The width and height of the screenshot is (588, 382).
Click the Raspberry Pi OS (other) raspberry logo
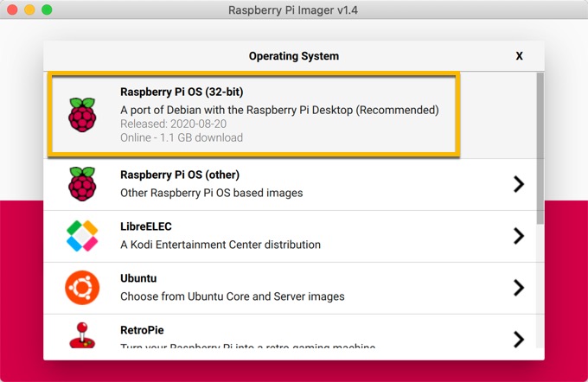(x=82, y=184)
